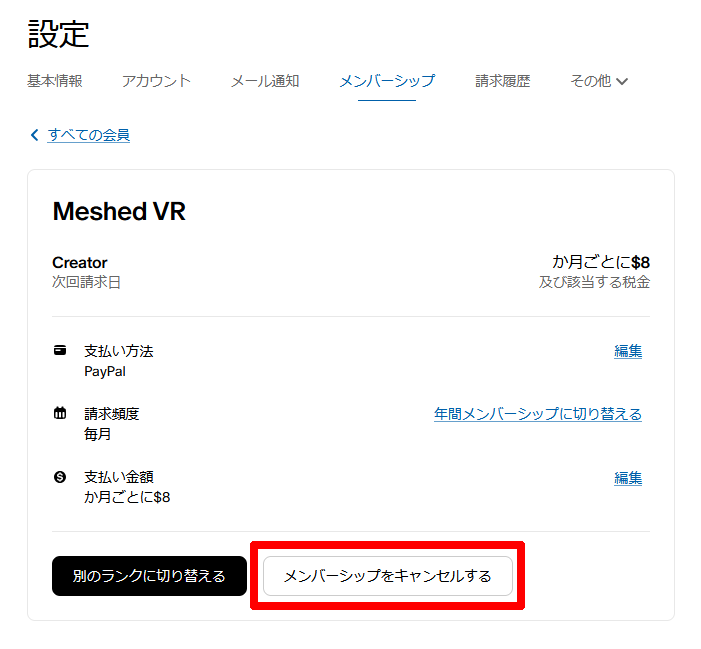Click 年間メンバーシップに切り替える link

pos(538,414)
